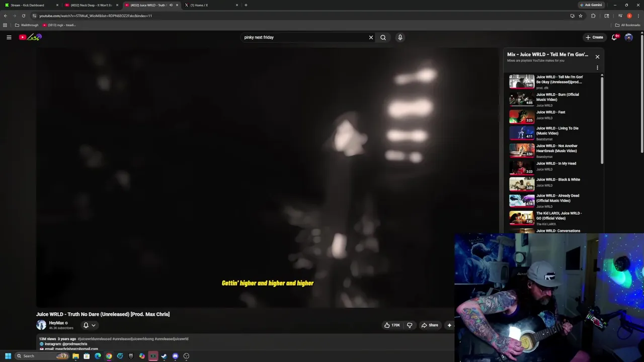Go back in browser history

point(6,16)
